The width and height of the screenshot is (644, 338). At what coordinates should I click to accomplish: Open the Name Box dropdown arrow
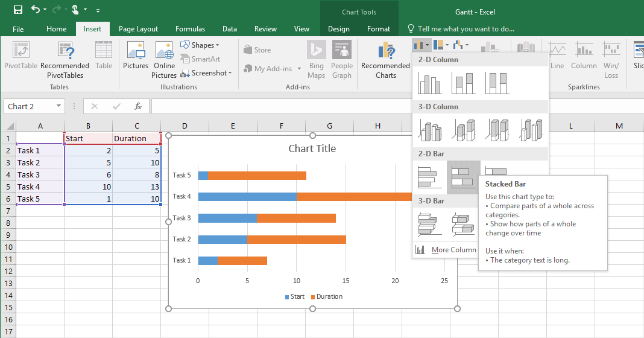[58, 106]
